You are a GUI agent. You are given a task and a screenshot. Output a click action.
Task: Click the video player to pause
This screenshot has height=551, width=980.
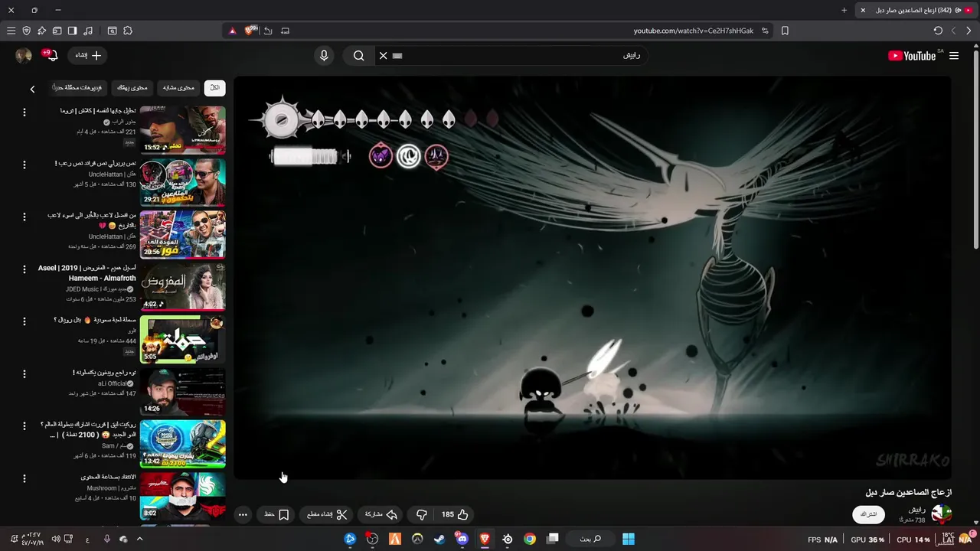[x=593, y=278]
